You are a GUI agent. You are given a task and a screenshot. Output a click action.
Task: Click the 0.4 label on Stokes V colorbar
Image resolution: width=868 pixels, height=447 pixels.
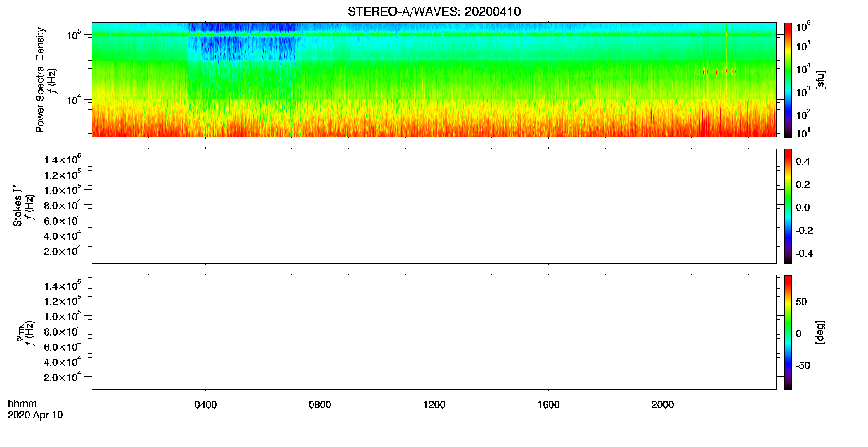803,162
